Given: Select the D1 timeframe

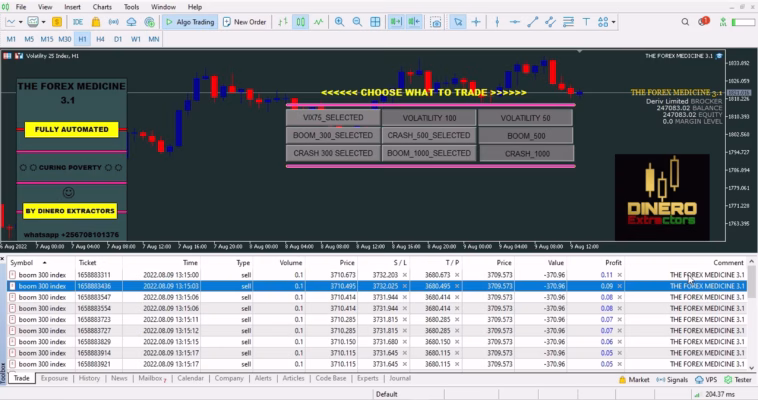Looking at the screenshot, I should [118, 39].
